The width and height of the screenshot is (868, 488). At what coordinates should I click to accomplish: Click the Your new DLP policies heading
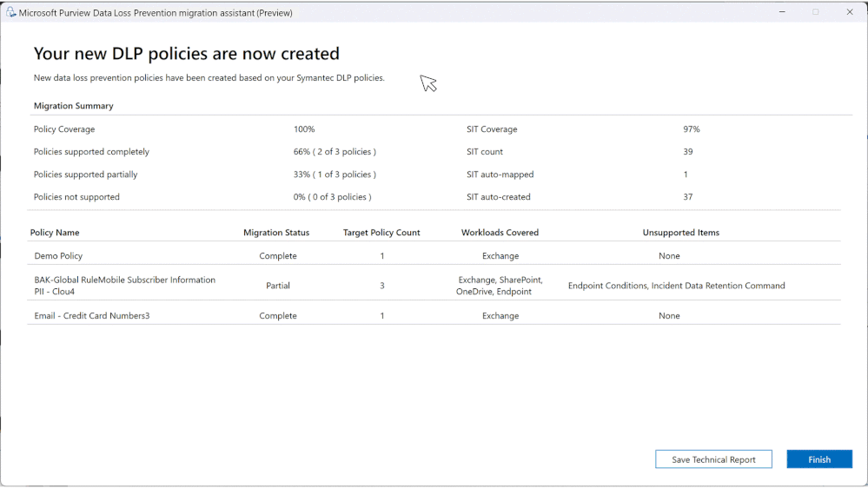[187, 54]
